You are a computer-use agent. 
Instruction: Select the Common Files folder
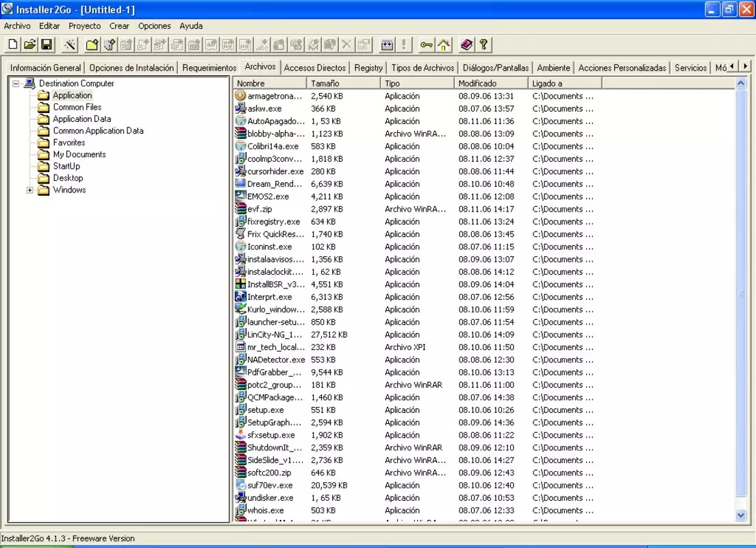77,107
